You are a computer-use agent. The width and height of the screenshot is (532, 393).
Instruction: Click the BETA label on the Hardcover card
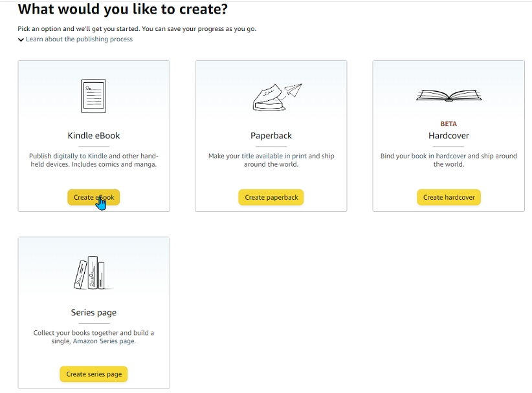(x=448, y=123)
